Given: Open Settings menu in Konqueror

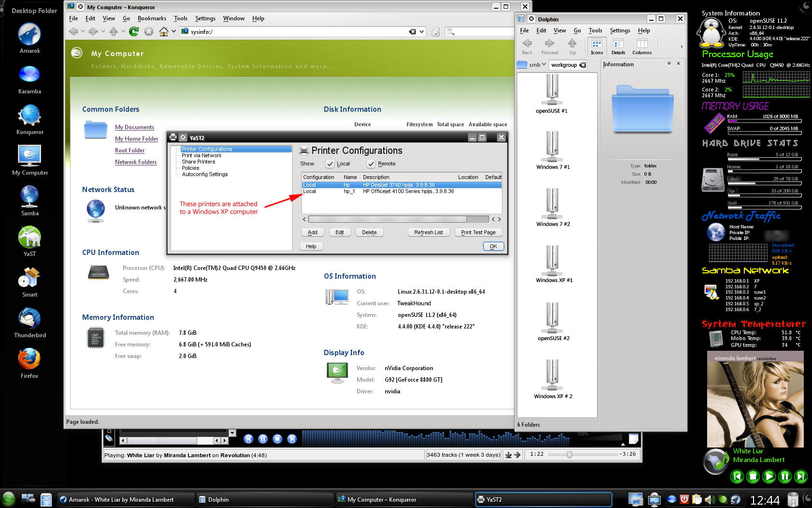Looking at the screenshot, I should pyautogui.click(x=205, y=18).
